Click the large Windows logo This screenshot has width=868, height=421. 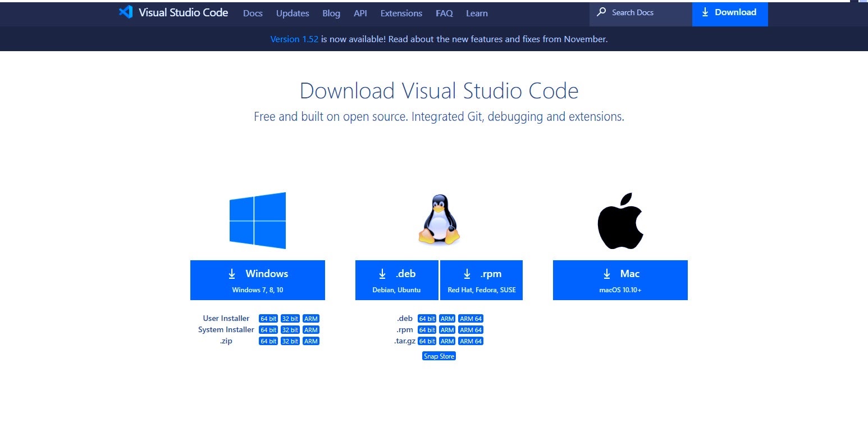tap(258, 220)
